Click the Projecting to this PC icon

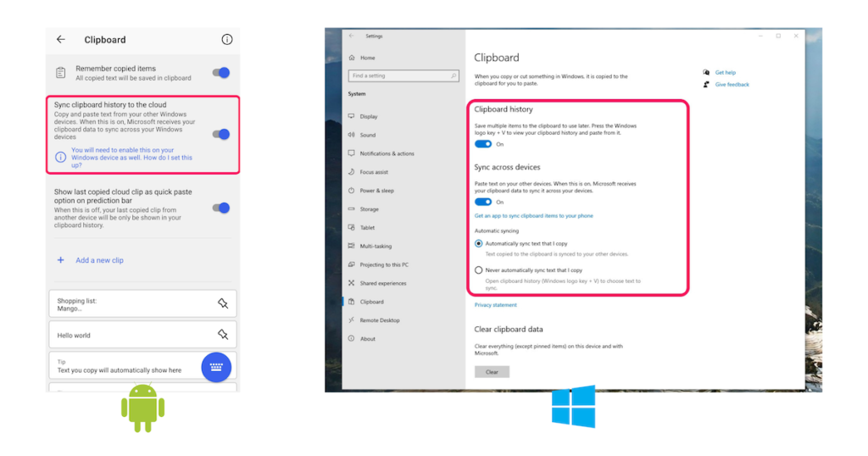click(x=352, y=264)
